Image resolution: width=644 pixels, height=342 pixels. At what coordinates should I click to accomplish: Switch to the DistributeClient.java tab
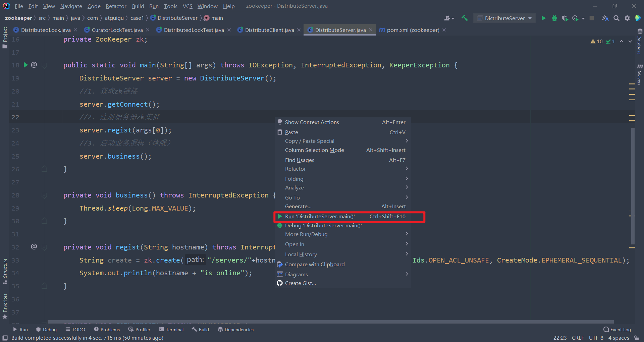coord(269,30)
